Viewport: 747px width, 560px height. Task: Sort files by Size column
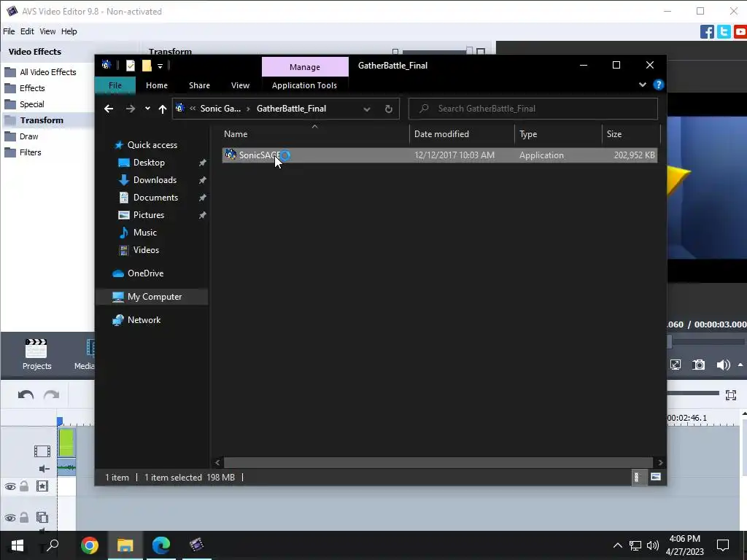point(631,134)
